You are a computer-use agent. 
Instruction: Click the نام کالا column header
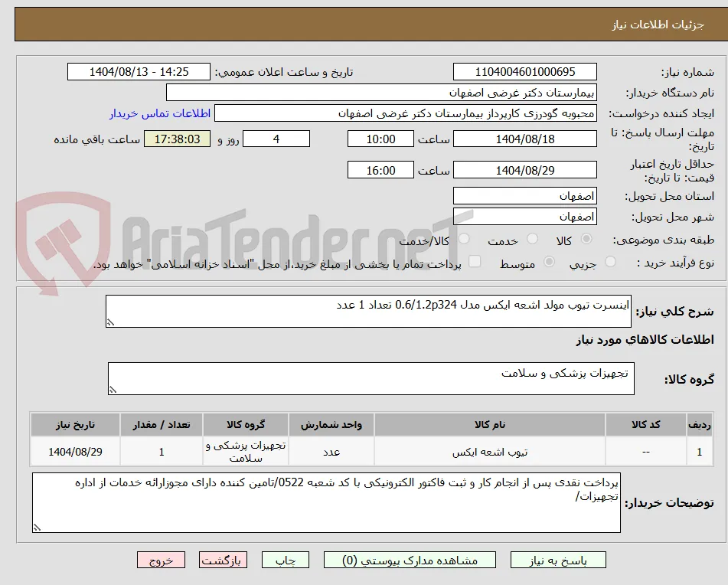490,425
